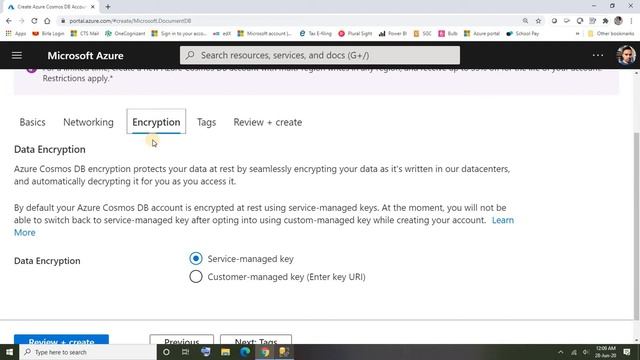Click the Next: Tags button
Image resolution: width=640 pixels, height=360 pixels.
coord(256,340)
